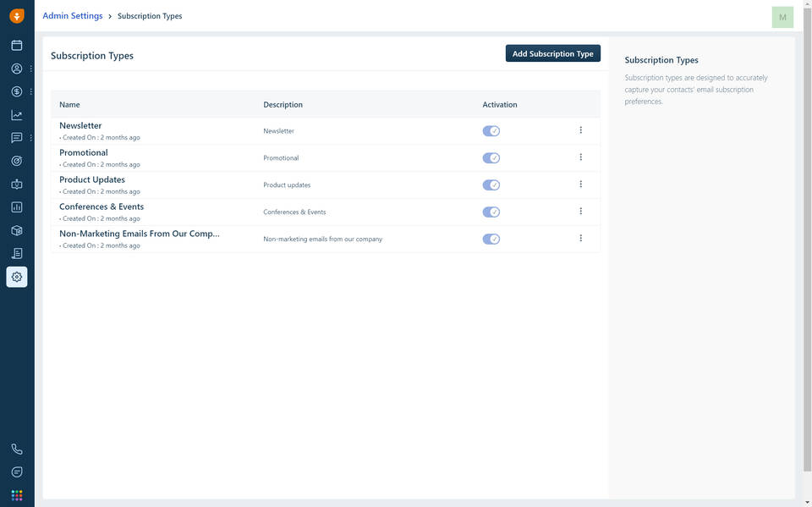Image resolution: width=812 pixels, height=507 pixels.
Task: Open the bar chart reports icon
Action: [x=17, y=207]
